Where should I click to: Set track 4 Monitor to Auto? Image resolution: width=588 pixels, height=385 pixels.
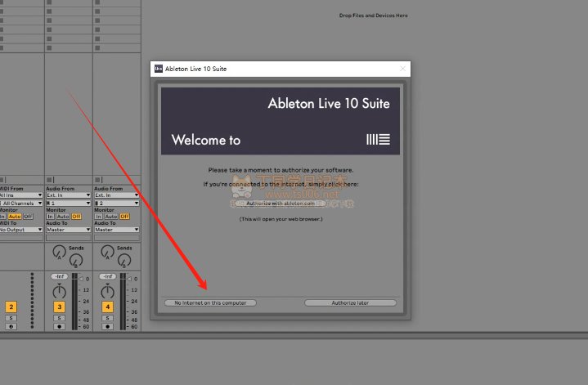(111, 216)
